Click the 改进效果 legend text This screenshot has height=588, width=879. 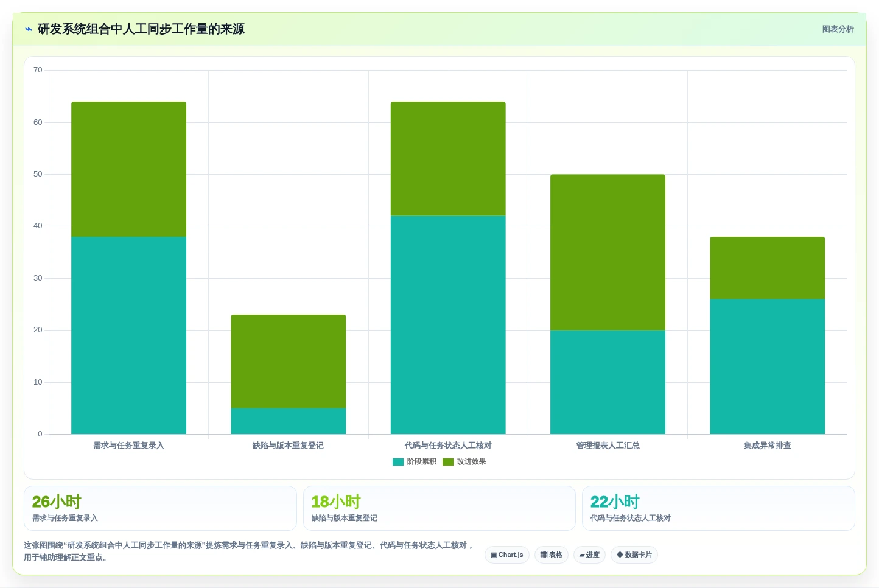[x=471, y=462]
